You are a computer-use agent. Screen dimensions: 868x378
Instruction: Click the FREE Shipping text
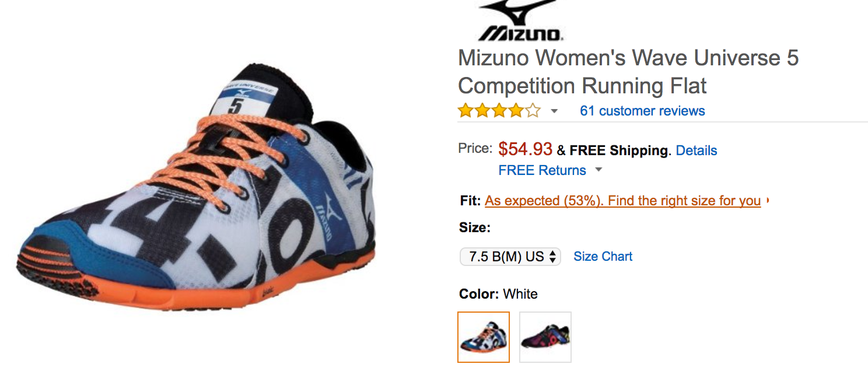(618, 150)
